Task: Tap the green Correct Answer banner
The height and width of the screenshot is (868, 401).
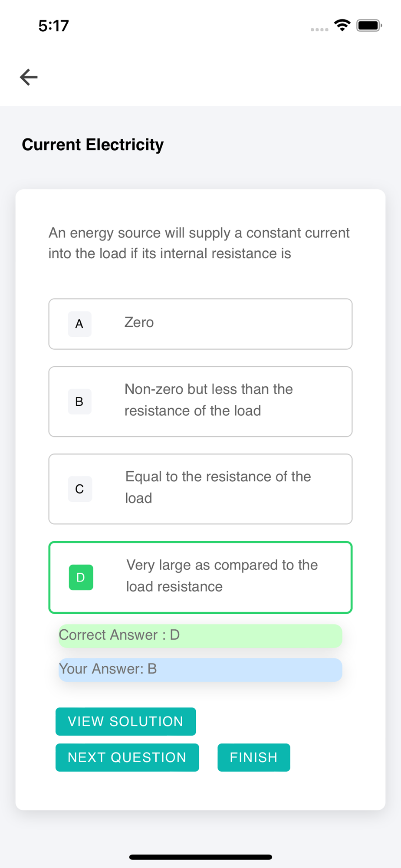Action: (200, 635)
